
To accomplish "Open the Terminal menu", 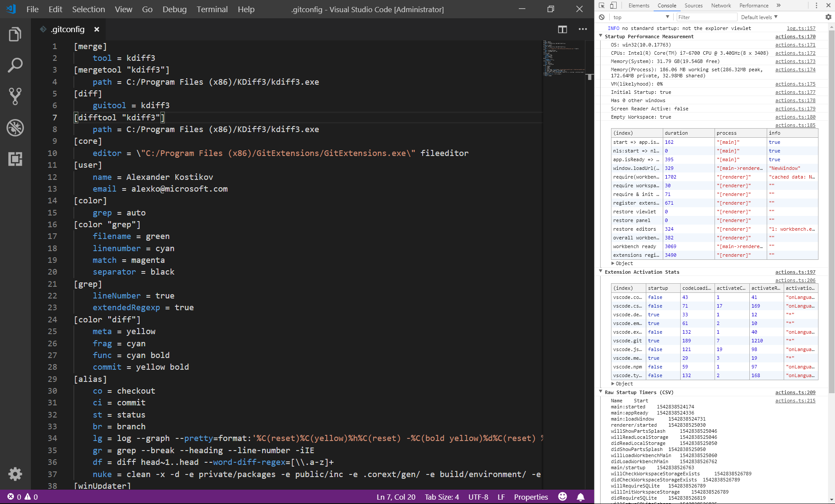I will click(x=212, y=9).
